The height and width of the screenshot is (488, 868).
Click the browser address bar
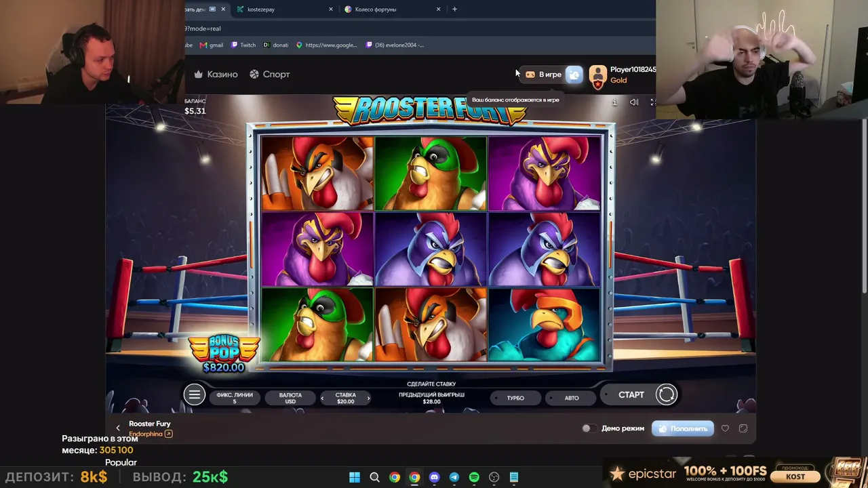click(x=419, y=28)
